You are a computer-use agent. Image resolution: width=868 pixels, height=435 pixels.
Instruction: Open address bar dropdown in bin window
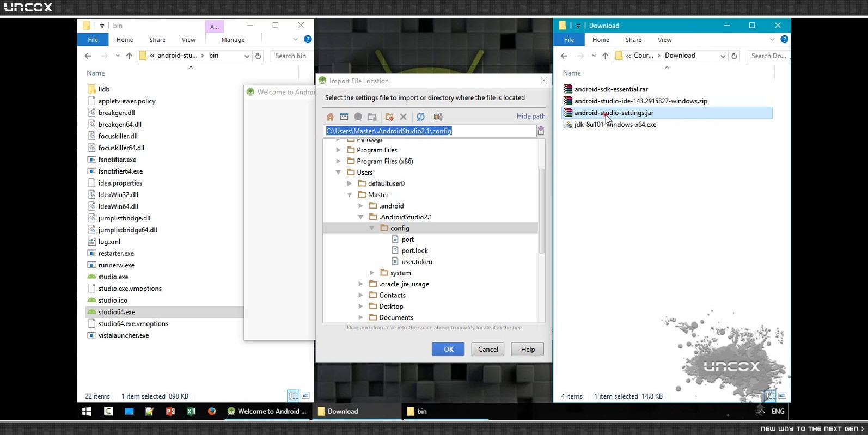(247, 56)
